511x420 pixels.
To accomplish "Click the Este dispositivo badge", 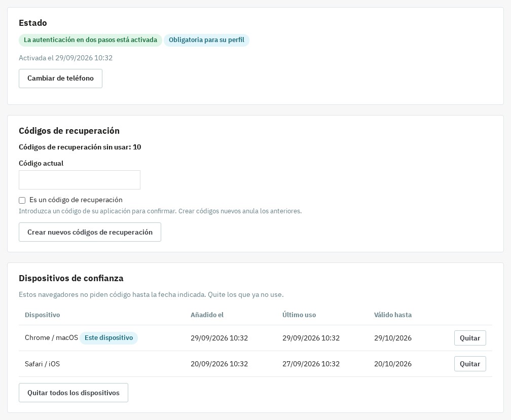I will click(x=109, y=338).
